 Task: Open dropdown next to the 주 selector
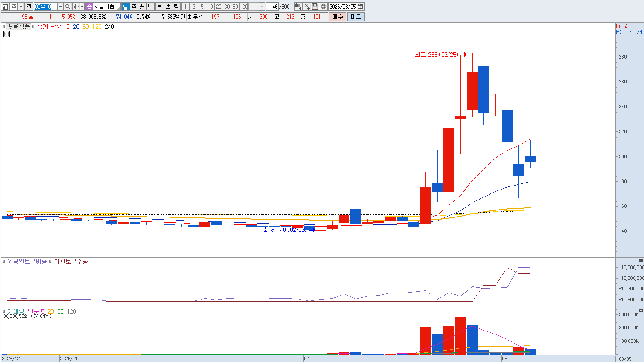point(21,7)
